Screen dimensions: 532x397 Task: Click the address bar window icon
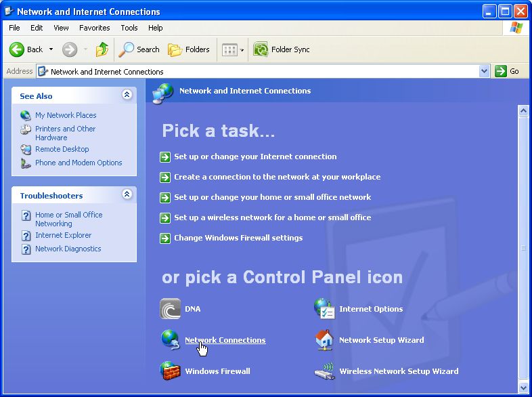tap(43, 71)
